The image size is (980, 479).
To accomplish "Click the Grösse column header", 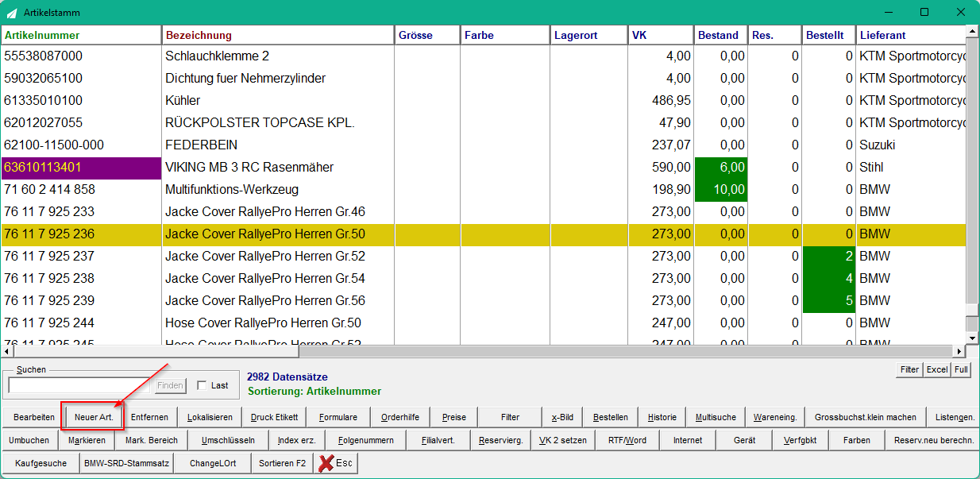I will pyautogui.click(x=427, y=35).
